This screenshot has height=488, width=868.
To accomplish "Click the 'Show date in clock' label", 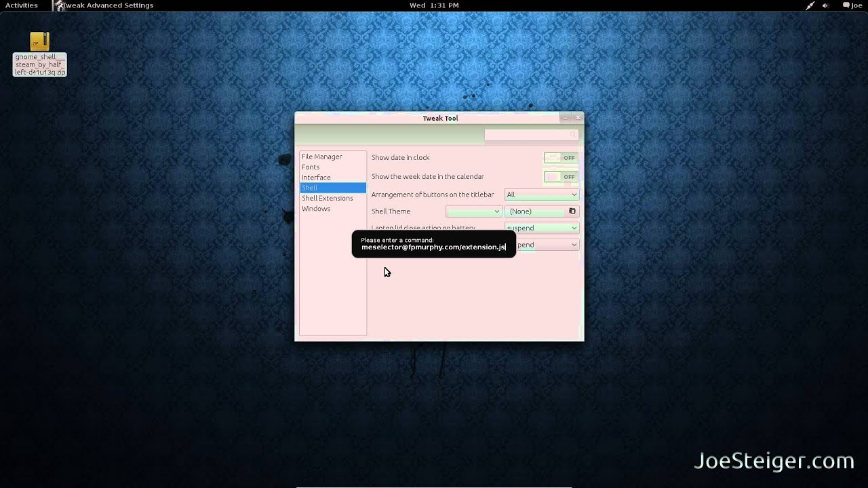I will point(400,157).
